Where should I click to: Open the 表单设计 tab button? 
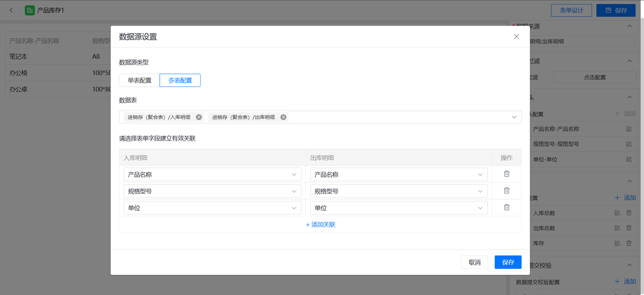[571, 10]
